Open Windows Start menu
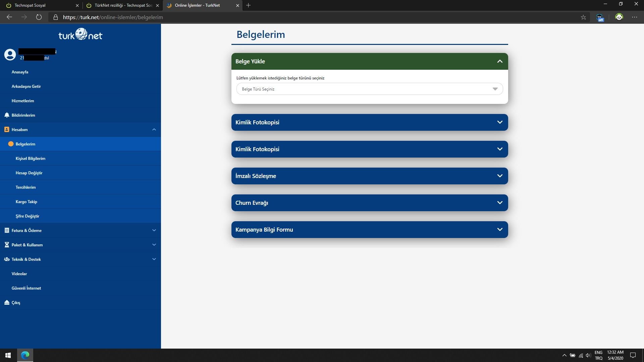Image resolution: width=644 pixels, height=362 pixels. 8,355
